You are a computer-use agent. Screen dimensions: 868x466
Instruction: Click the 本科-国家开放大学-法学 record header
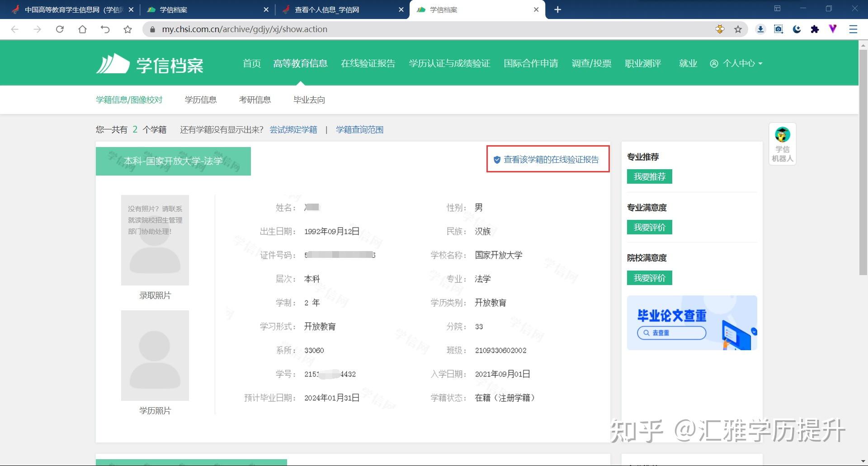pos(173,161)
